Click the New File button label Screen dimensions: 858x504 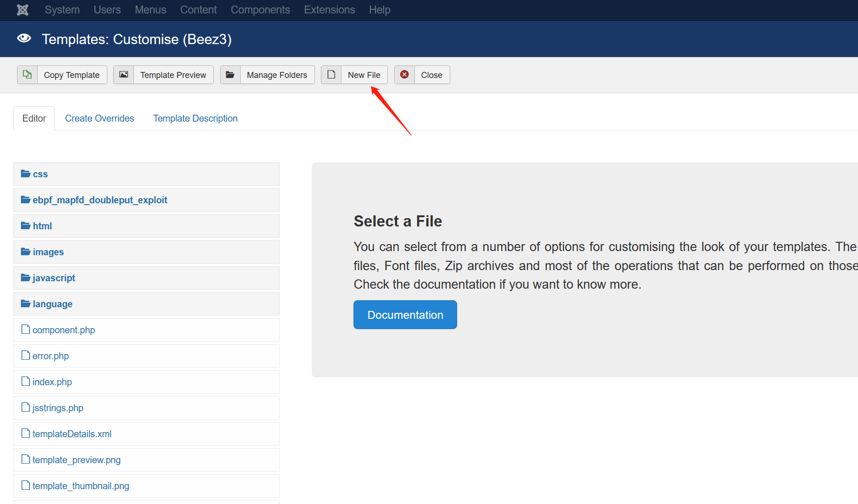coord(364,75)
